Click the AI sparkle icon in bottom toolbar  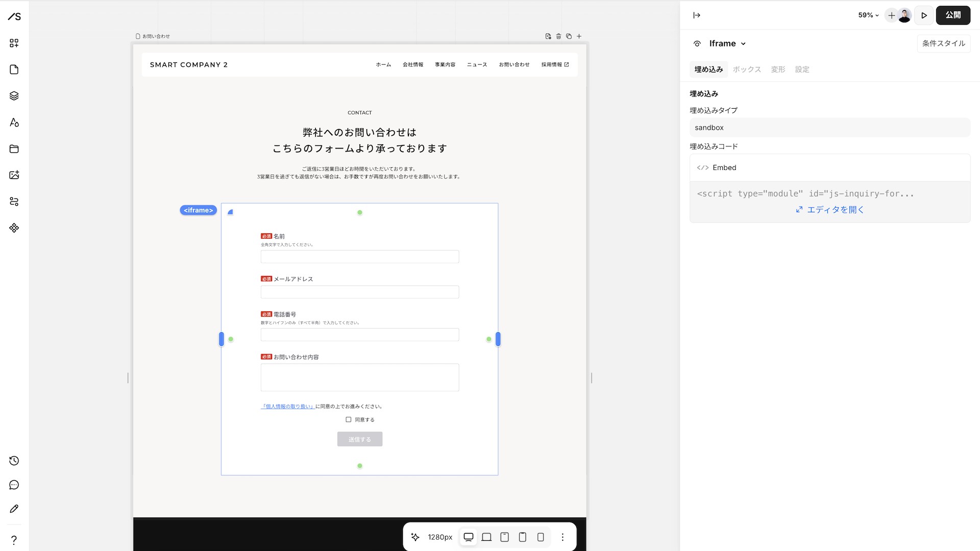click(x=415, y=537)
